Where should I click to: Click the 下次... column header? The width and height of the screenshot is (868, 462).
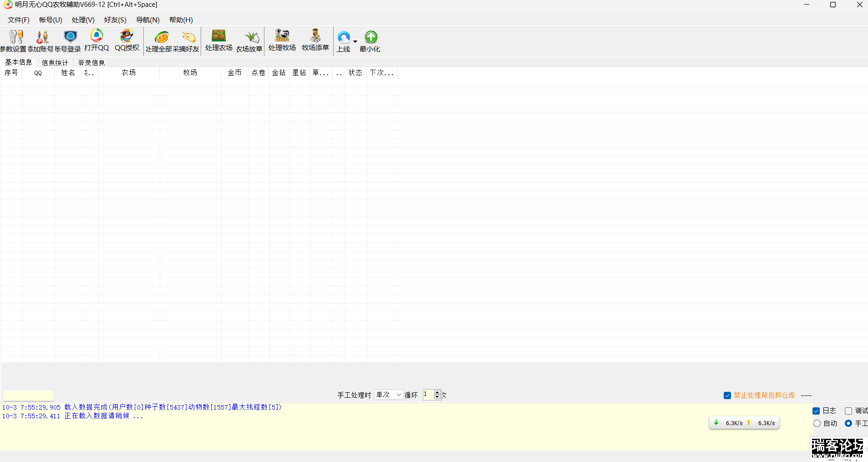(x=382, y=73)
